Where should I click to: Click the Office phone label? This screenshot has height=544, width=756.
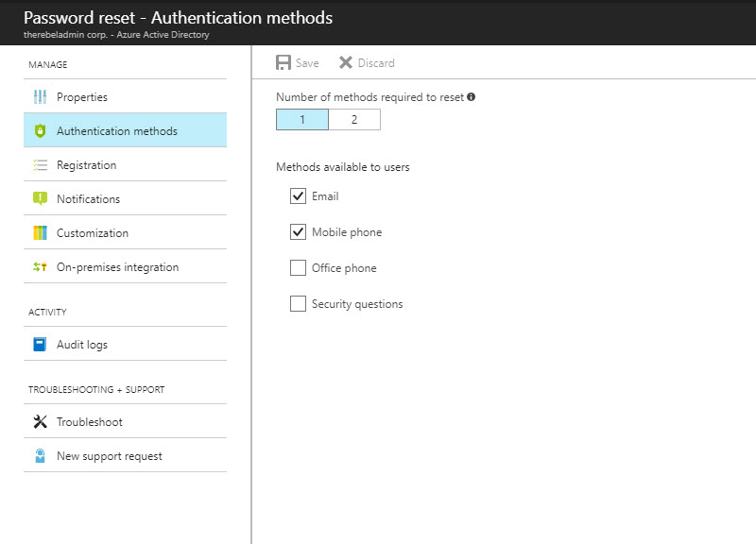pyautogui.click(x=344, y=268)
